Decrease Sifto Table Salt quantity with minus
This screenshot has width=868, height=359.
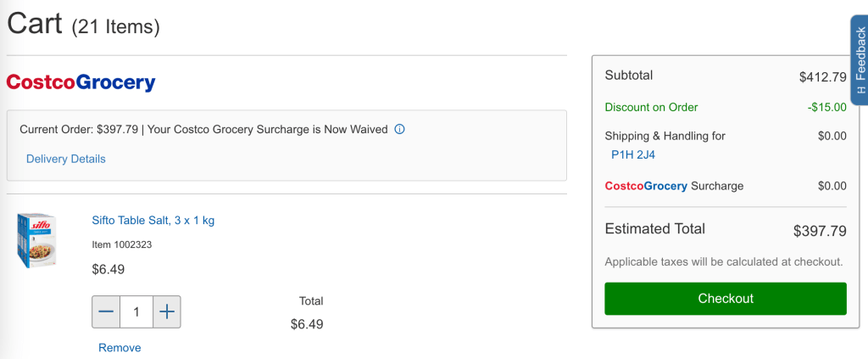coord(106,312)
